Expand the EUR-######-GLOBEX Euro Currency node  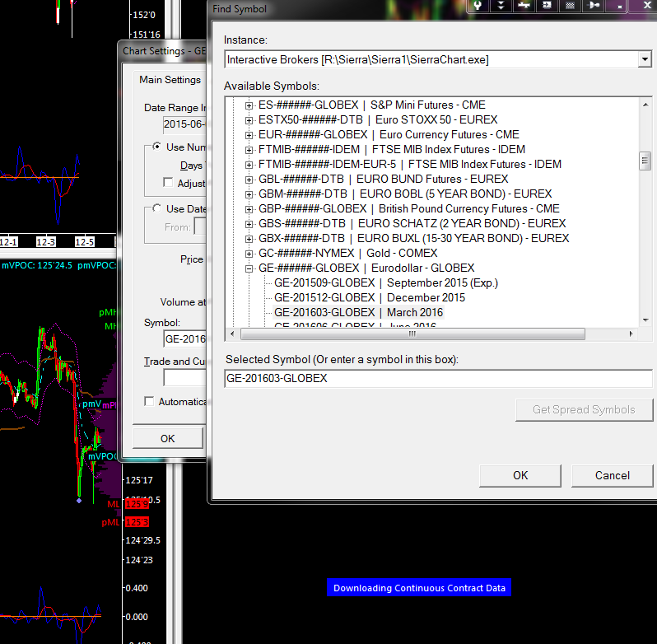249,135
